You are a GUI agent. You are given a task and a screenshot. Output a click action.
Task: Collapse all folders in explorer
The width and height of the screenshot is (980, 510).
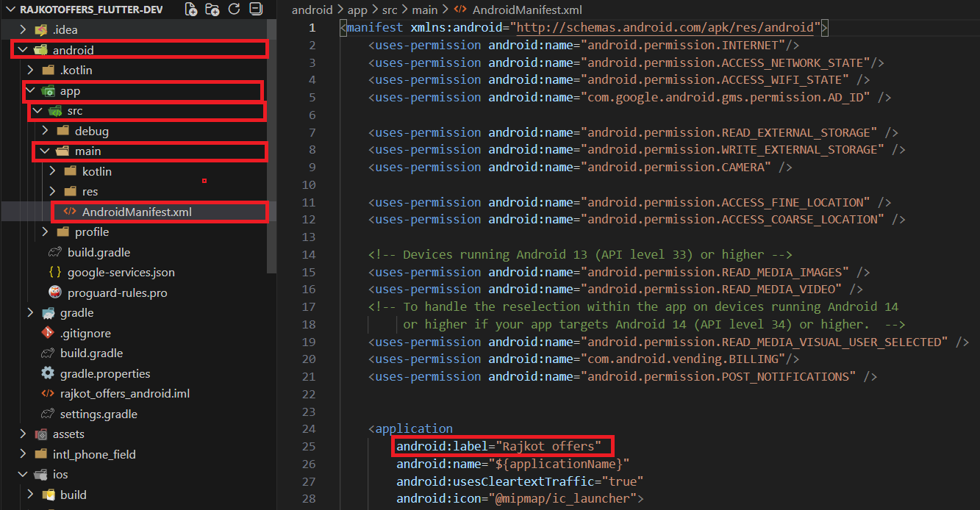point(255,10)
